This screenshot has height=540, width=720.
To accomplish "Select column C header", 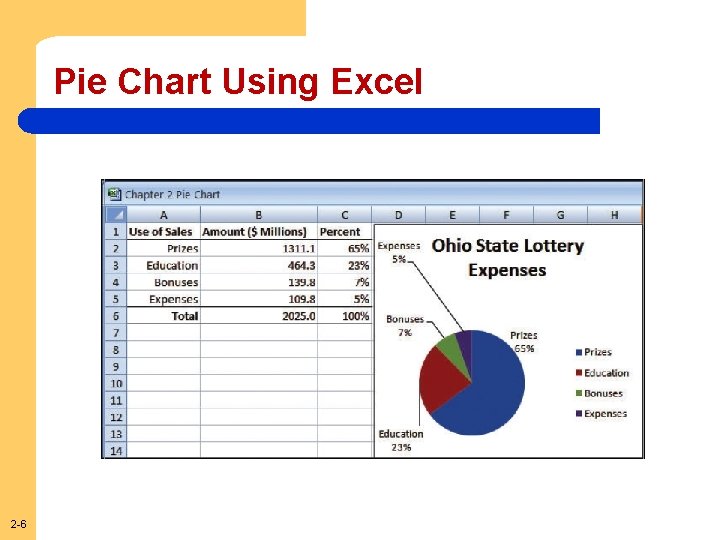I will 344,214.
